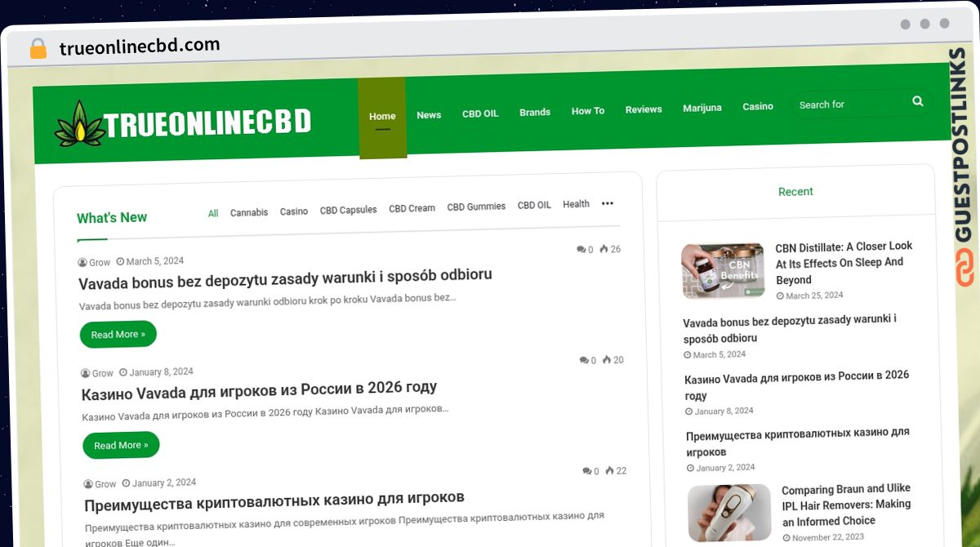Screen dimensions: 980x547
Task: Click comments icon on Преимущества post
Action: coord(587,471)
